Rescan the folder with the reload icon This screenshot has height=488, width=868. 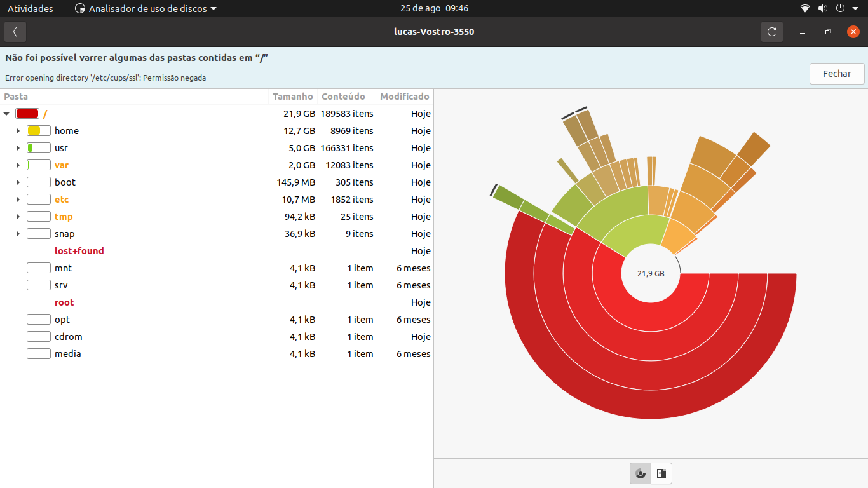772,32
